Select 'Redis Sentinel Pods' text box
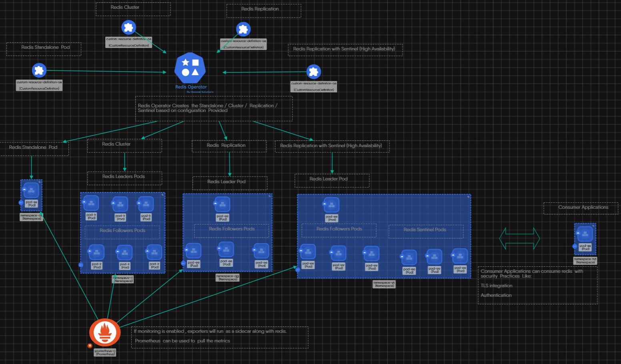The image size is (621, 364). point(426,231)
